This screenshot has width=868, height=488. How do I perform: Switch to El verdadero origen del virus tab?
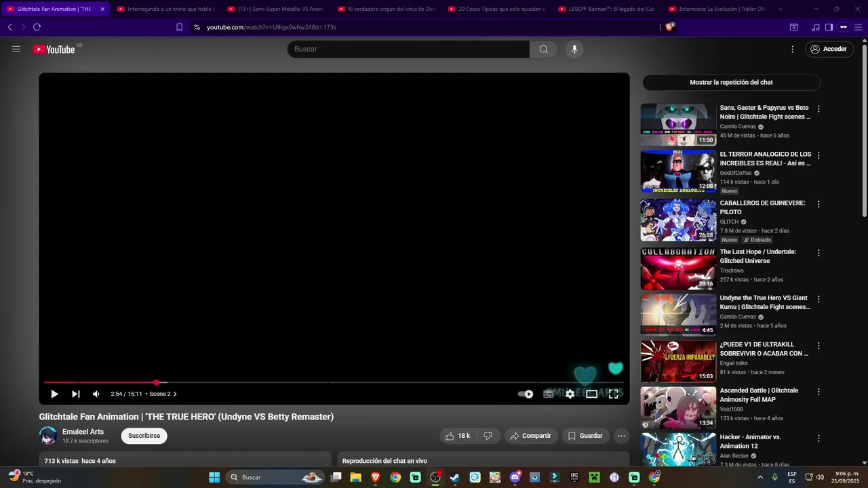385,9
